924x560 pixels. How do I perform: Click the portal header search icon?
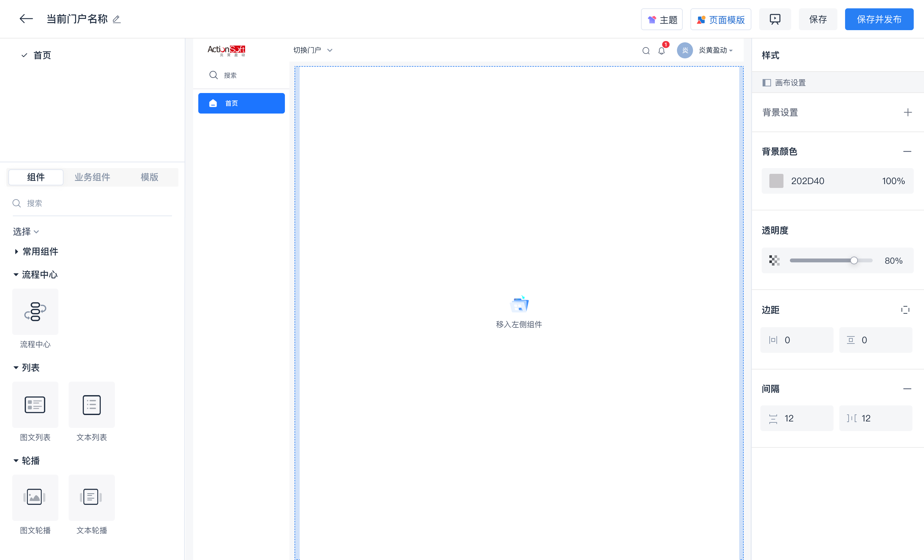(x=646, y=51)
